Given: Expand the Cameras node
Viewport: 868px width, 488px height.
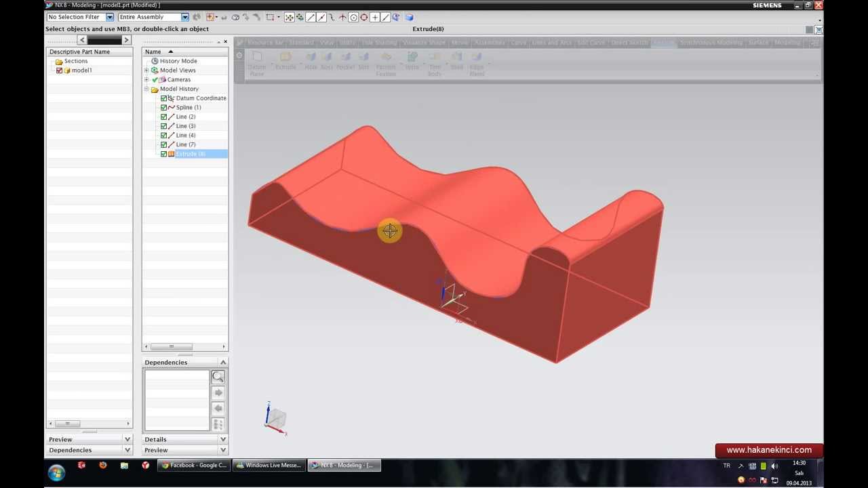Looking at the screenshot, I should (146, 79).
